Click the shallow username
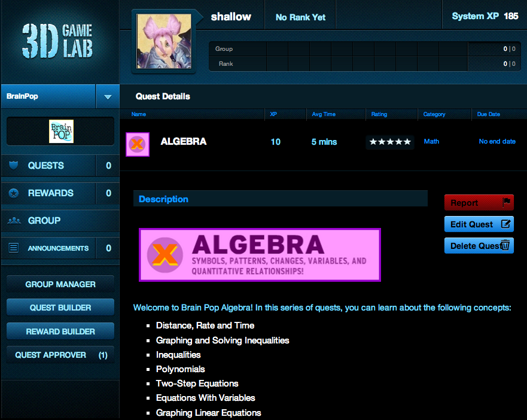 point(231,17)
